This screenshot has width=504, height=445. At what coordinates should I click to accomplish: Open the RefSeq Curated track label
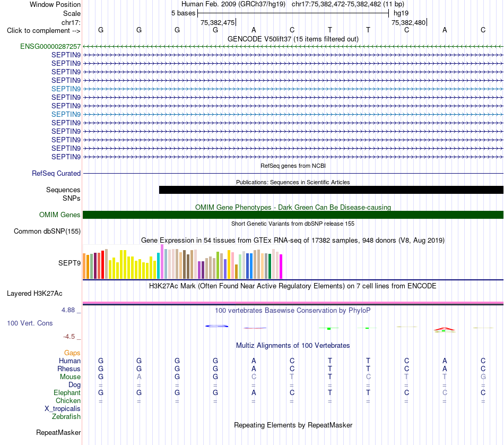56,174
